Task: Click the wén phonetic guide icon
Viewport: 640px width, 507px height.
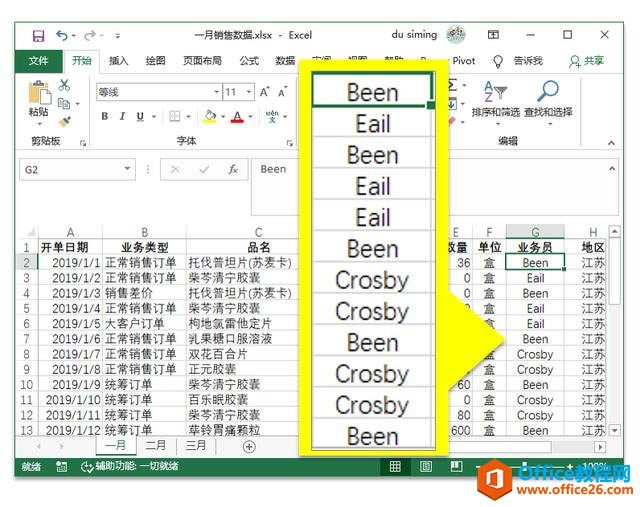Action: 272,116
